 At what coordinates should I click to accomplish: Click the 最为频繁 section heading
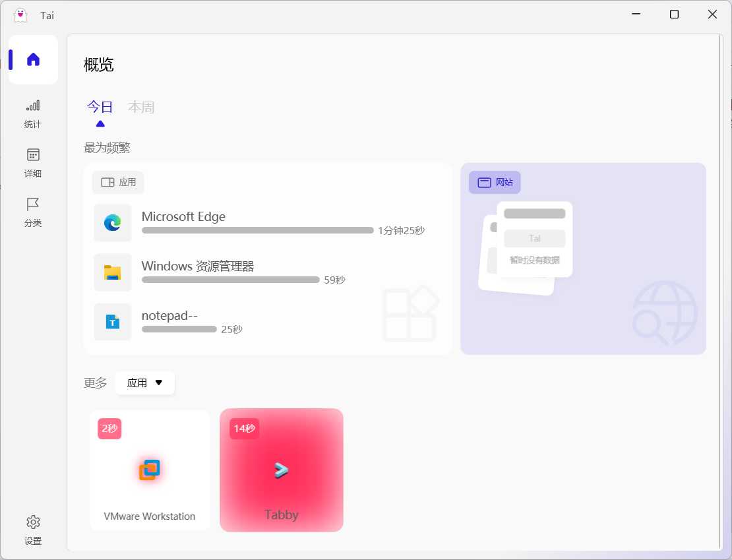107,148
